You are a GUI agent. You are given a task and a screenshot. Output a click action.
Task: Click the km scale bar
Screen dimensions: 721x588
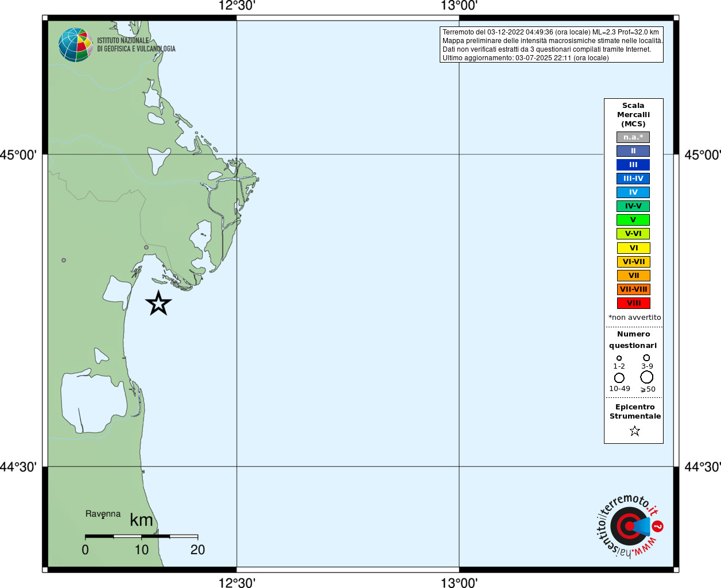tap(141, 536)
